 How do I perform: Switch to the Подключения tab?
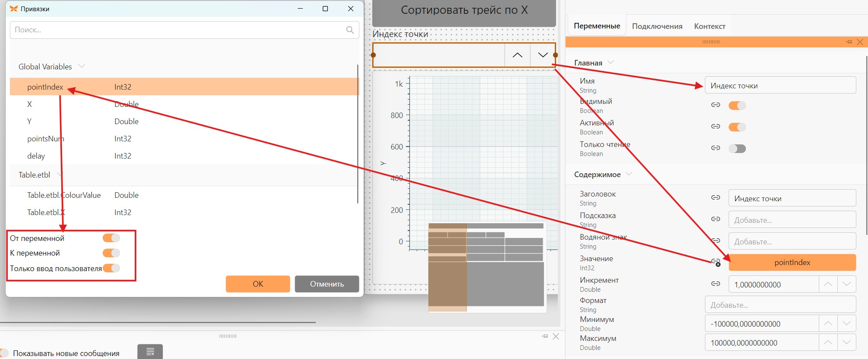(657, 26)
